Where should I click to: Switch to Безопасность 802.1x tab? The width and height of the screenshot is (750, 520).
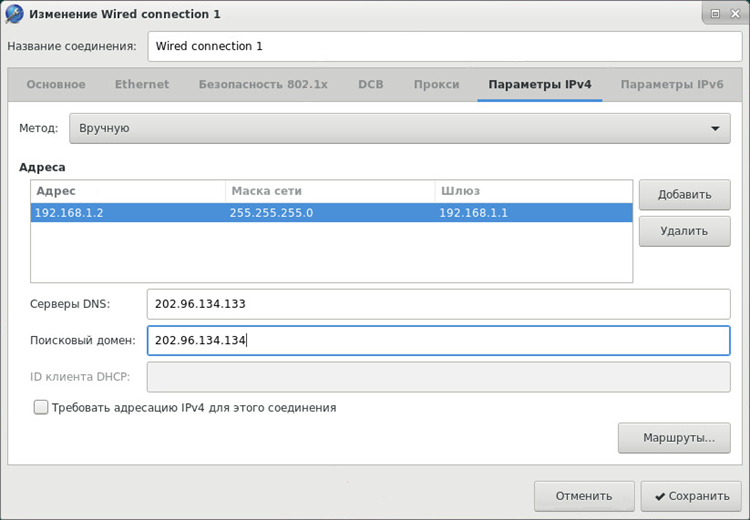(263, 85)
